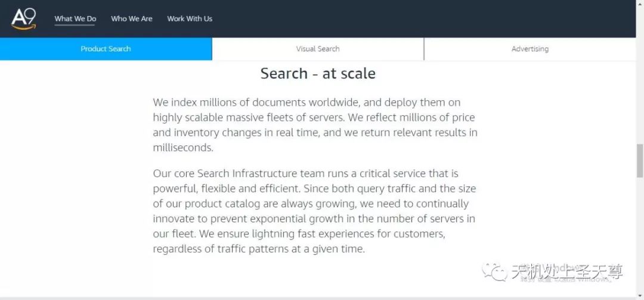This screenshot has height=300, width=644.
Task: Click the paragraph beginning Our core Search
Action: (315, 211)
